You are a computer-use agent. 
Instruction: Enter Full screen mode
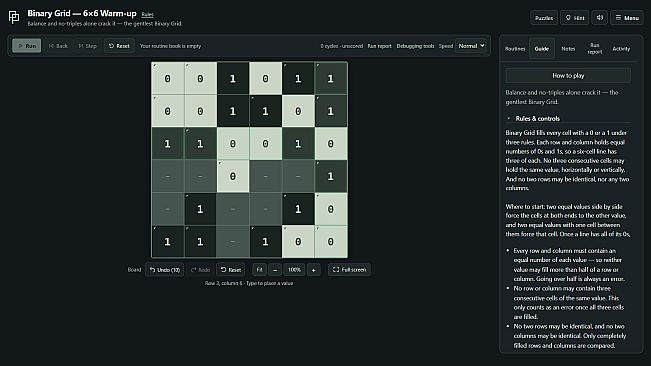(x=350, y=270)
